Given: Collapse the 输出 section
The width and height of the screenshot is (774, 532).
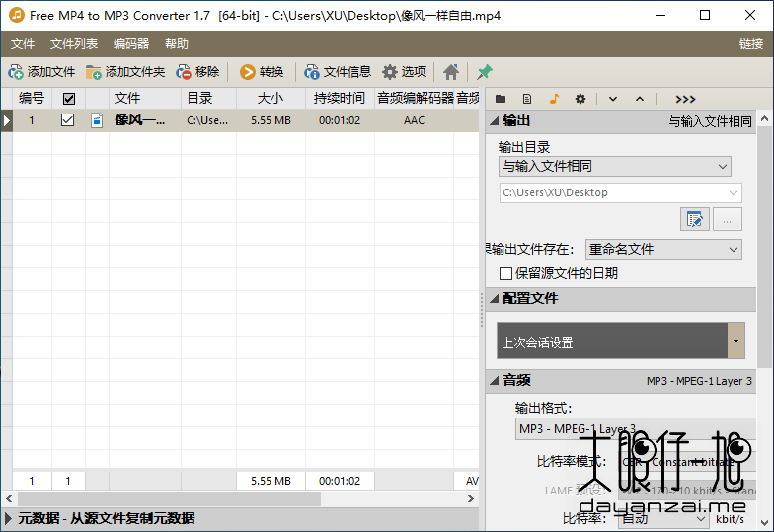Looking at the screenshot, I should click(x=495, y=120).
